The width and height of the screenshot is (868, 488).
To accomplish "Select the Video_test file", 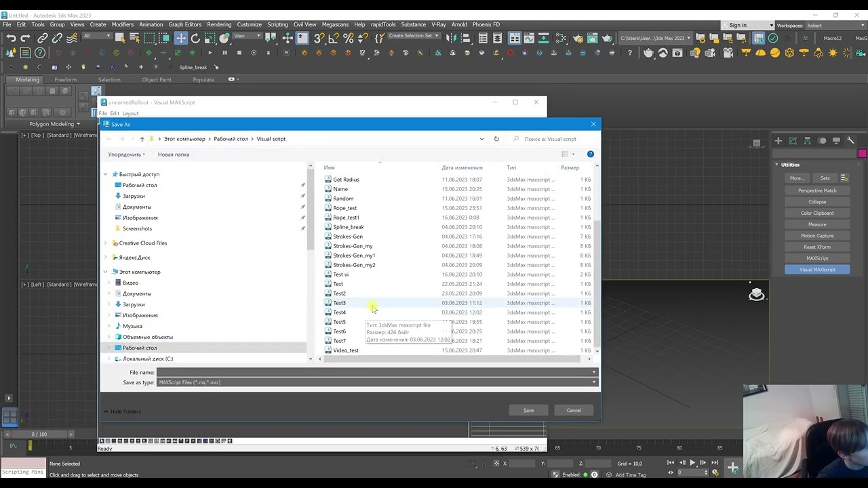I will [x=346, y=350].
